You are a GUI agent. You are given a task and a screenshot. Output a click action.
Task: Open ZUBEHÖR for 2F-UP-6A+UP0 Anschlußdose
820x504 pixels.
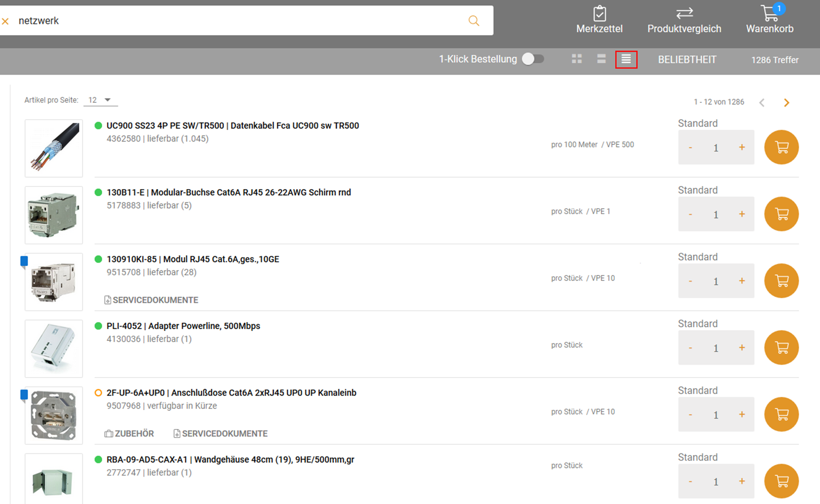tap(129, 434)
